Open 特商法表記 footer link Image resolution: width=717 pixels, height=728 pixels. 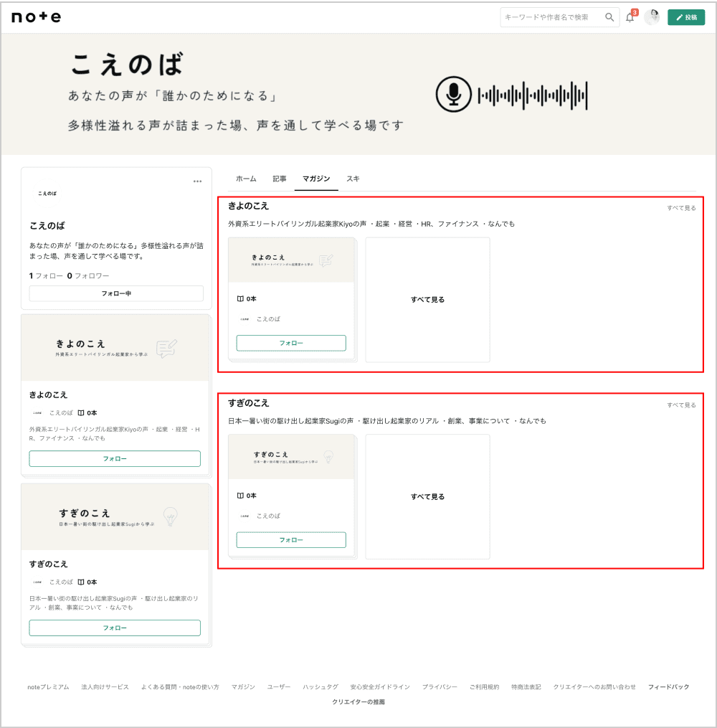click(526, 687)
